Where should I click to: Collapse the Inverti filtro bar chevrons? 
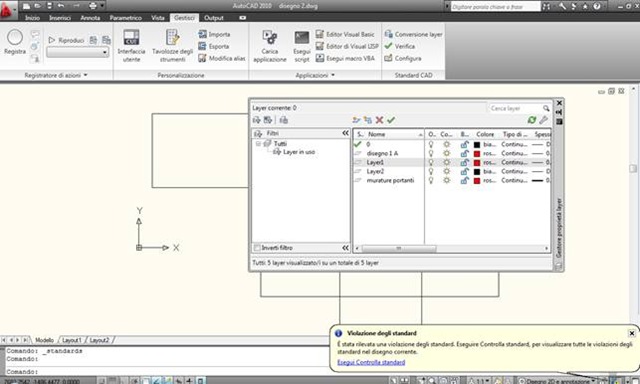click(x=345, y=248)
